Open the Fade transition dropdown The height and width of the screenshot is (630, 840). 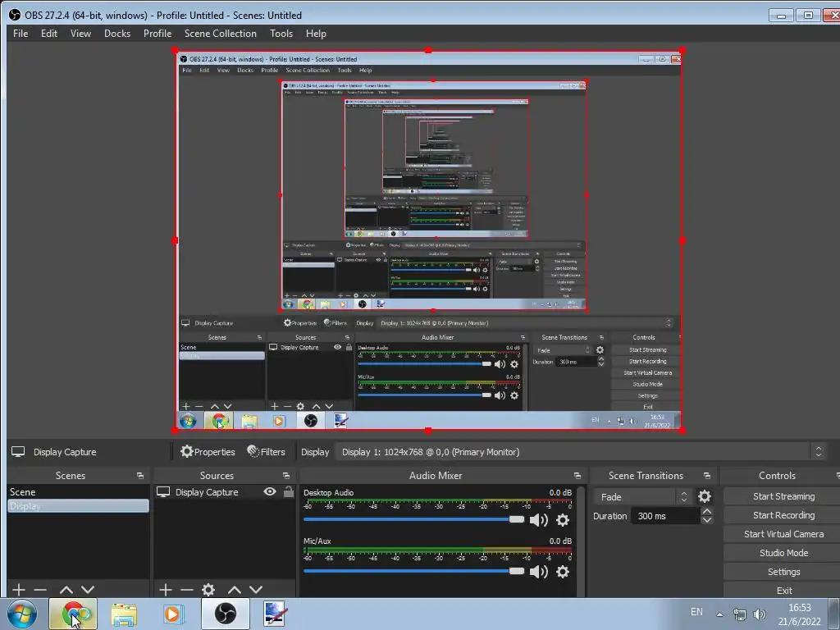click(x=642, y=496)
